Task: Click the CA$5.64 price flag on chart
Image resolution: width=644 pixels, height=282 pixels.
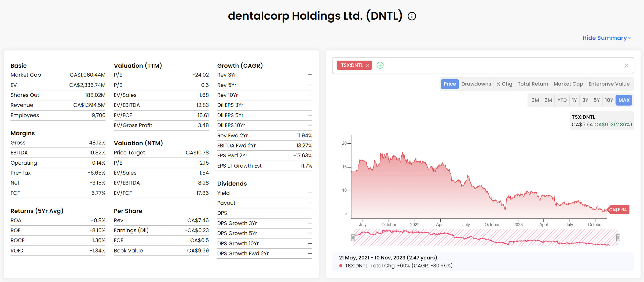Action: (x=618, y=210)
